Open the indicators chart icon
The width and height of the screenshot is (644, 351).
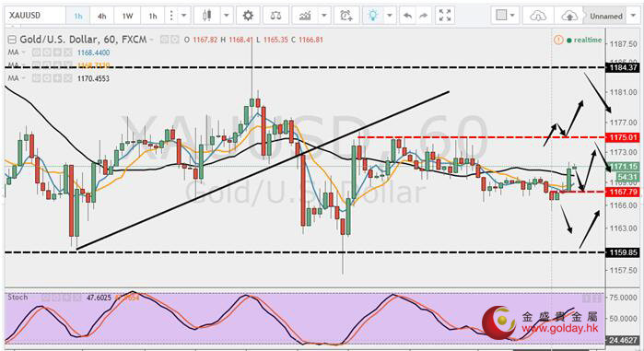[305, 16]
